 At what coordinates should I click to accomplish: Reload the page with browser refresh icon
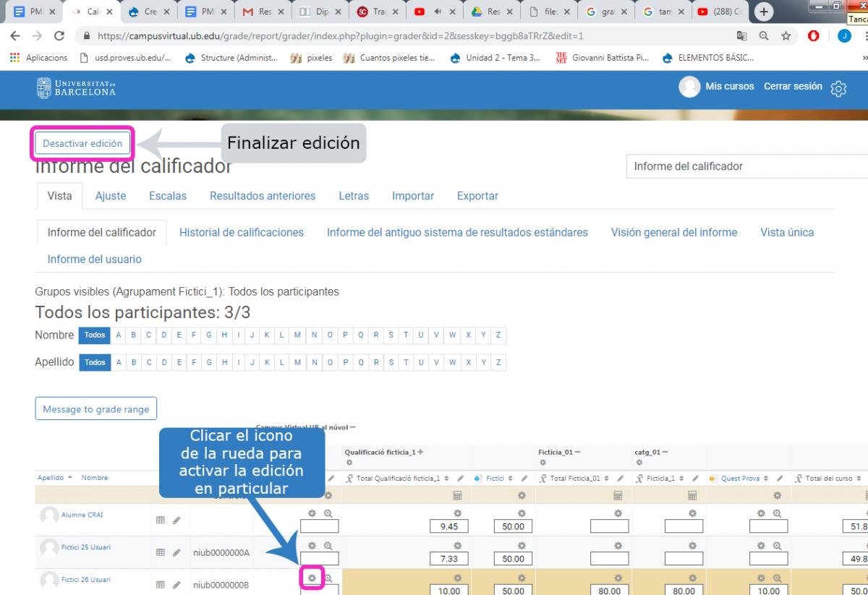59,36
